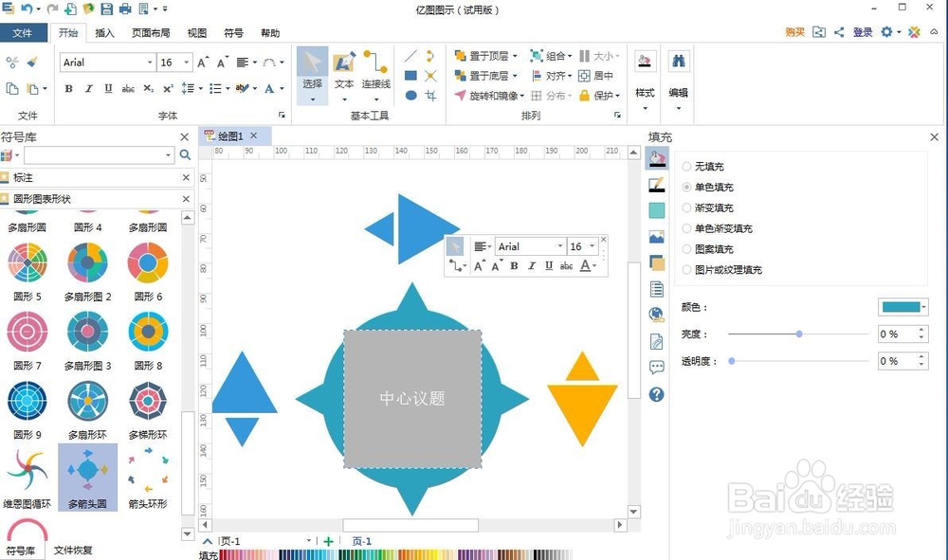This screenshot has width=948, height=560.
Task: Expand 组合 dropdown
Action: coord(569,56)
